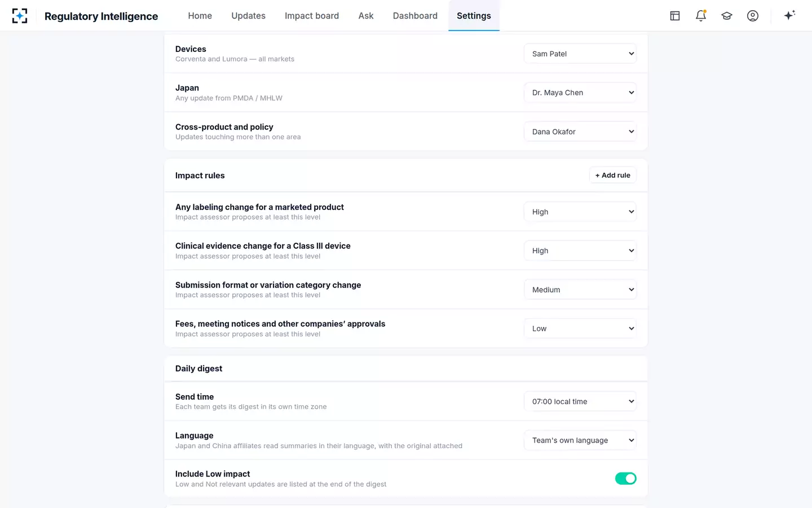This screenshot has height=508, width=812.
Task: Select the Settings tab
Action: (x=474, y=16)
